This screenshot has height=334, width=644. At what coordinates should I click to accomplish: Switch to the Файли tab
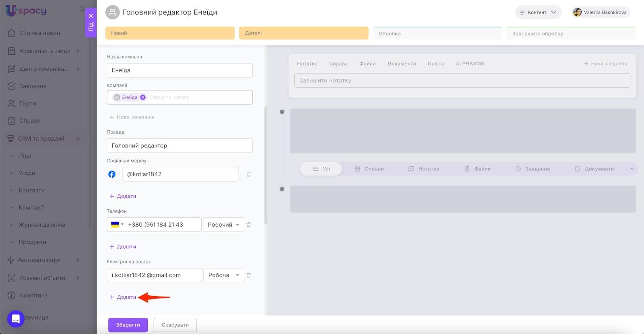point(367,64)
